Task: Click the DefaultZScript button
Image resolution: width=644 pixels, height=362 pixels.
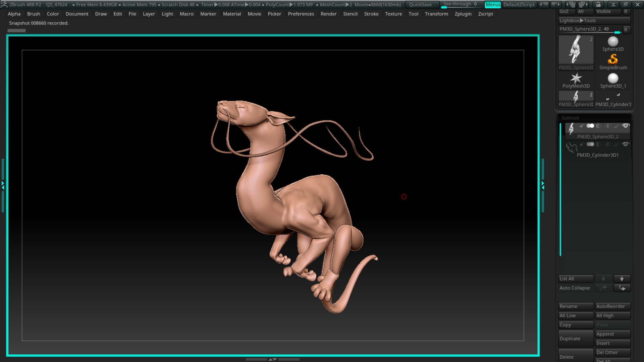Action: (519, 5)
